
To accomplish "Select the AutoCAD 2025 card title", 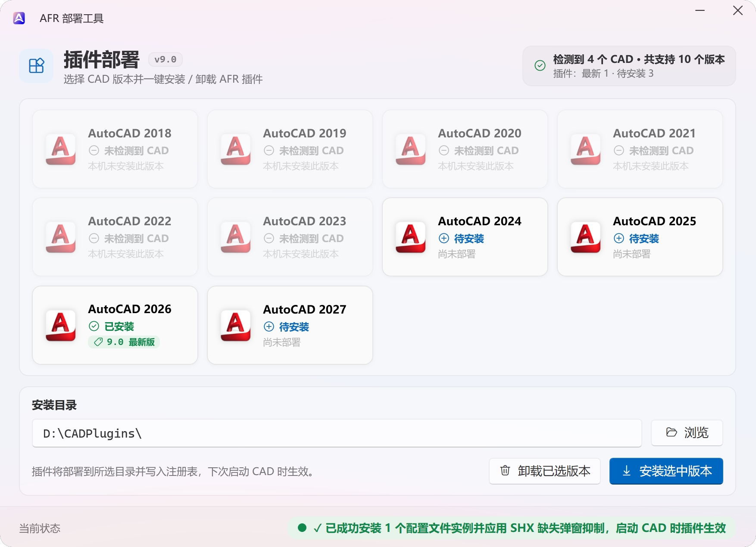I will pos(655,221).
